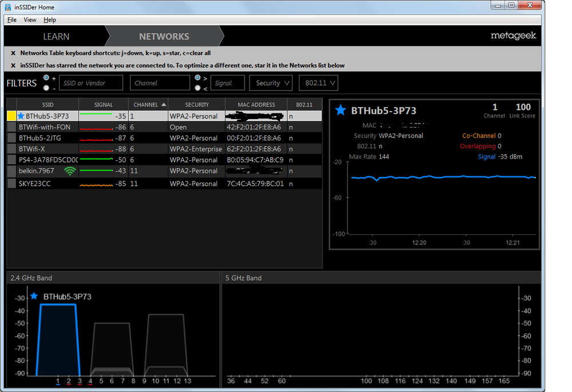Click the Link Score 100 value
Viewport: 572px width, 392px height.
pyautogui.click(x=523, y=107)
